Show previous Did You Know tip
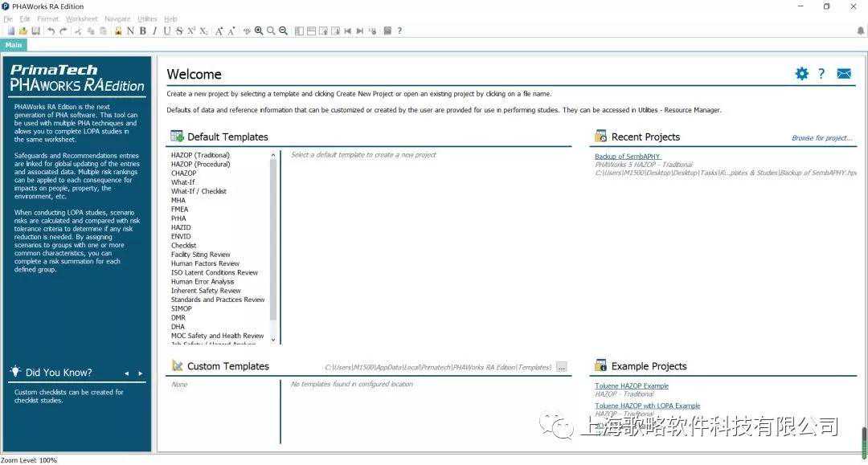The height and width of the screenshot is (465, 868). pos(126,373)
